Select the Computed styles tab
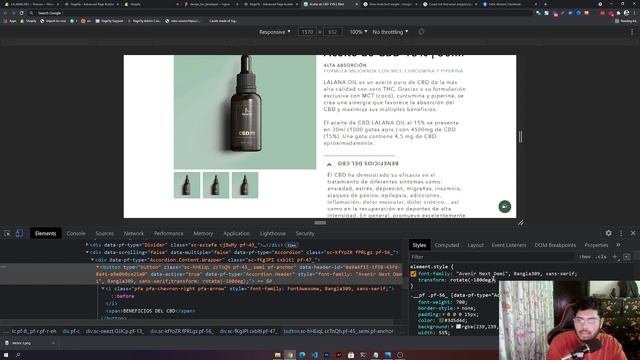The height and width of the screenshot is (360, 640). (447, 245)
